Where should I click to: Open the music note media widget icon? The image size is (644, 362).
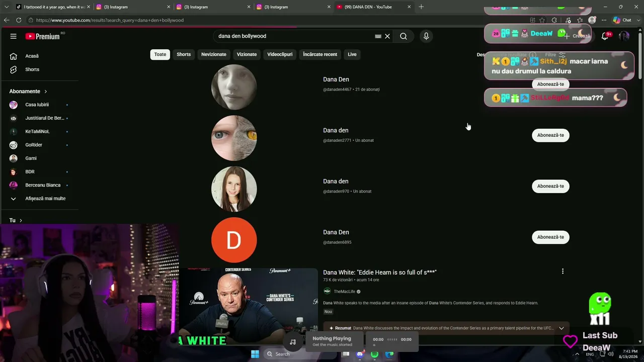[293, 342]
